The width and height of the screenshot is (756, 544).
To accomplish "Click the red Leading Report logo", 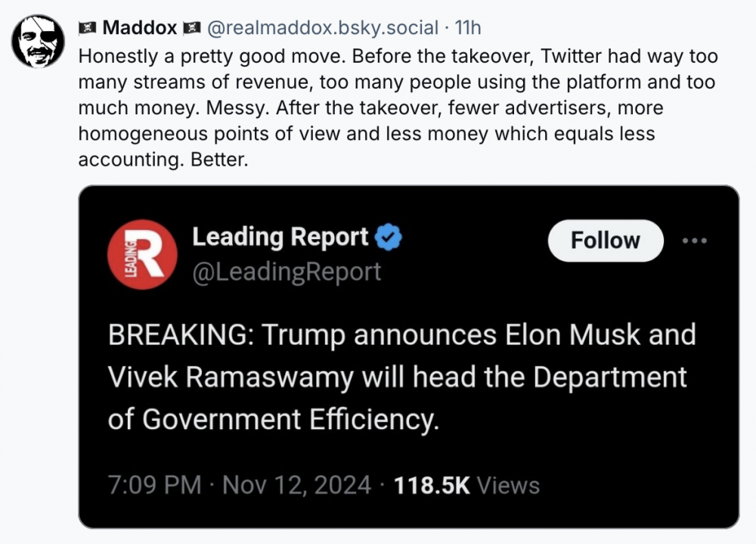I will pos(142,255).
